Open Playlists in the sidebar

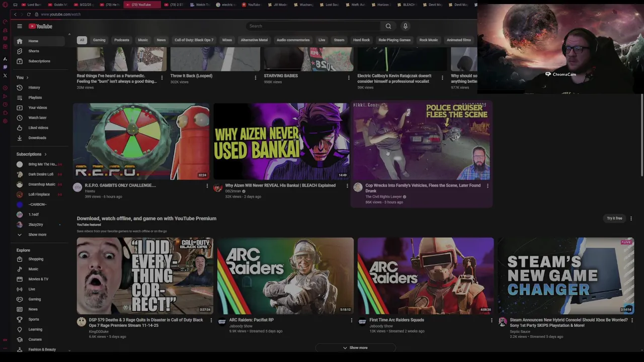[x=38, y=98]
